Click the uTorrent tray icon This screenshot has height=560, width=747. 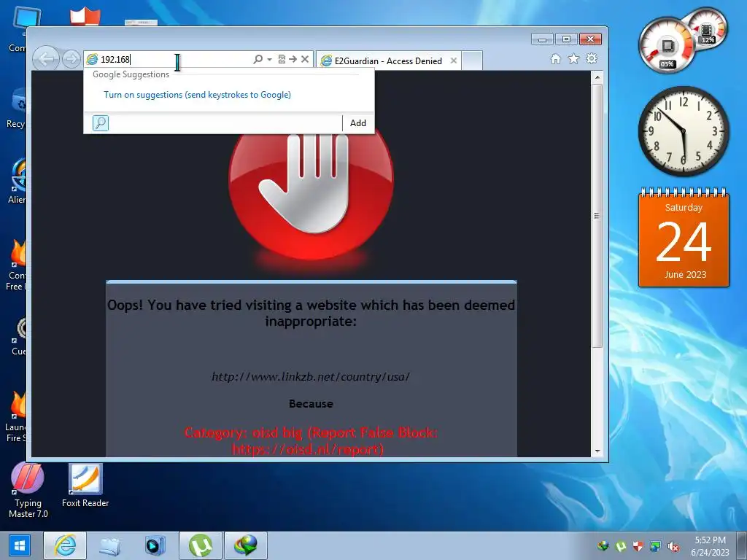click(621, 545)
